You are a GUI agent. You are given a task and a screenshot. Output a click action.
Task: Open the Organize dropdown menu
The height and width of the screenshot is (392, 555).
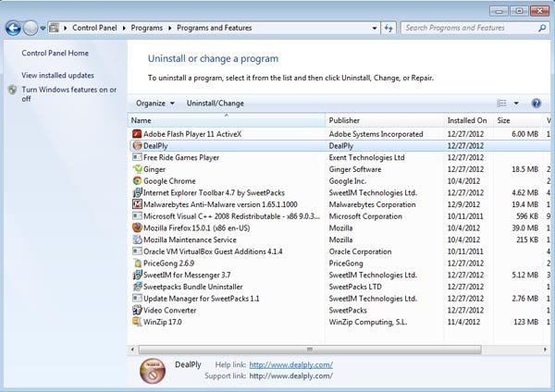point(155,104)
